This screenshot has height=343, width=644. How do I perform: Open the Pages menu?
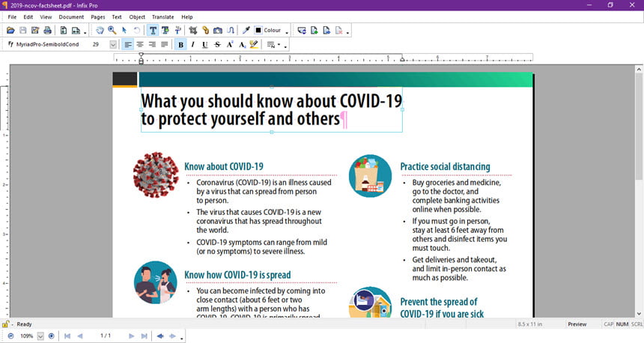tap(98, 16)
